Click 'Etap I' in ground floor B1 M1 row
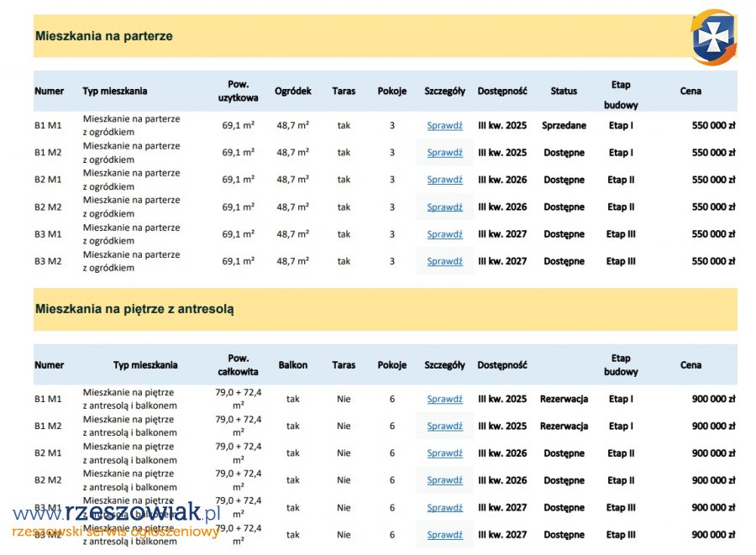This screenshot has height=555, width=756. point(621,126)
